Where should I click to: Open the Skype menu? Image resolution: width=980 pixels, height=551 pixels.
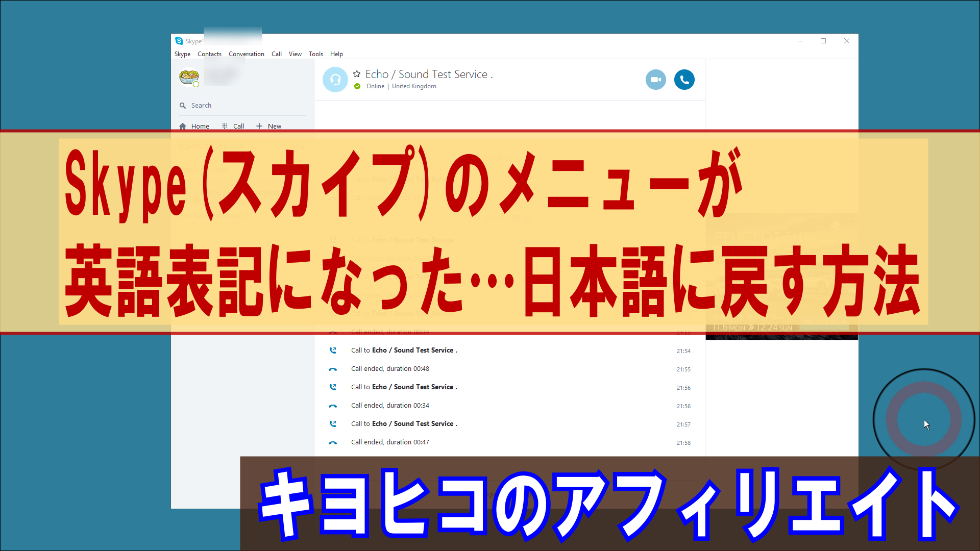coord(182,54)
